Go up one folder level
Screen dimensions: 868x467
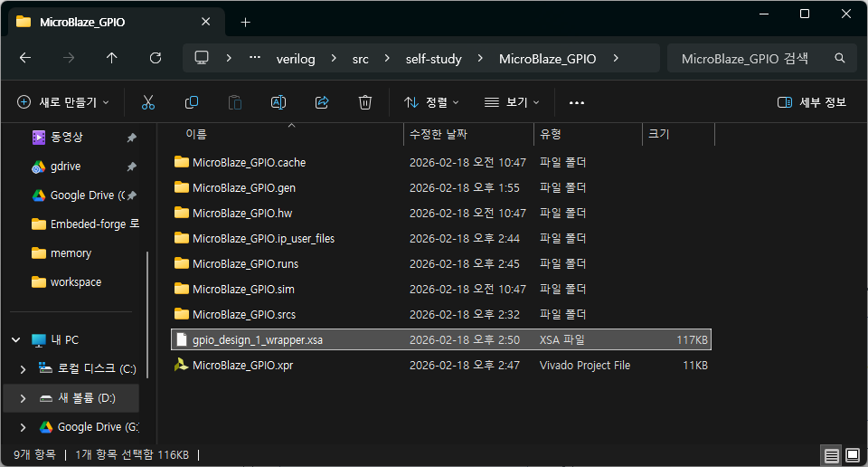click(x=111, y=58)
